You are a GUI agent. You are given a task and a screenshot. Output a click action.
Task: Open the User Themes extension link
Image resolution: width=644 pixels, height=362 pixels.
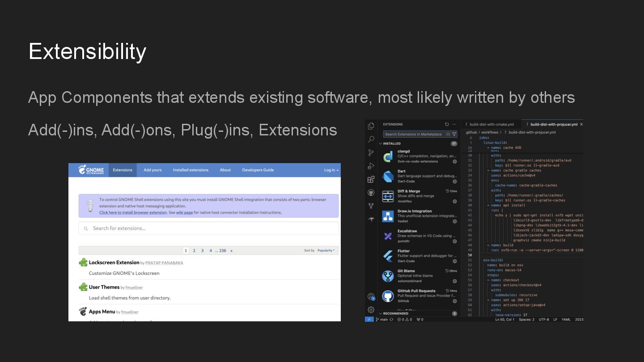point(104,287)
